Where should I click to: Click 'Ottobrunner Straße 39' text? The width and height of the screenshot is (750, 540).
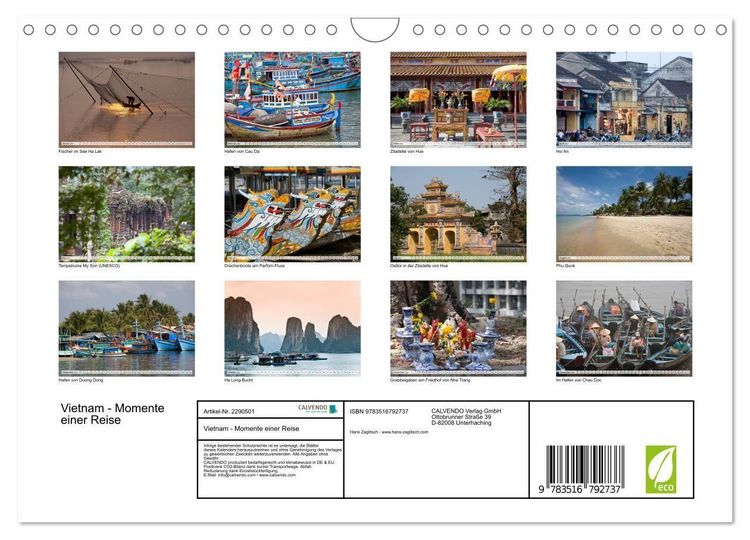[461, 417]
